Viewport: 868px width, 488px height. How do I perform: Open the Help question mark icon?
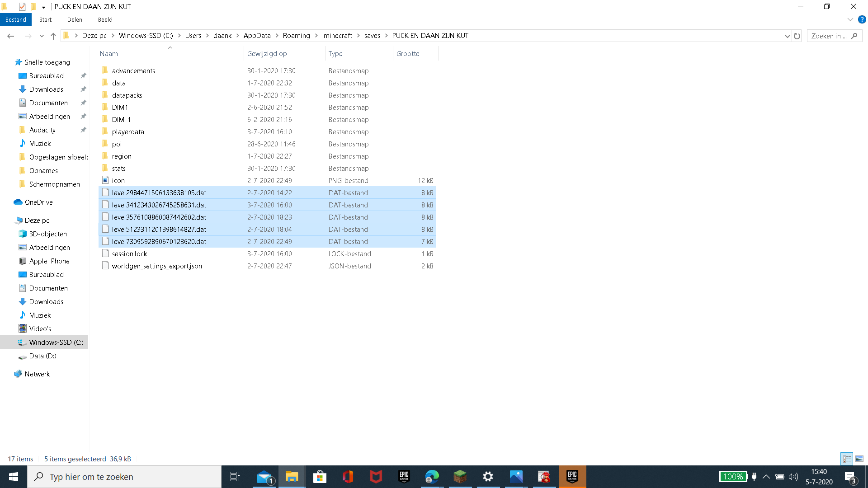coord(862,19)
